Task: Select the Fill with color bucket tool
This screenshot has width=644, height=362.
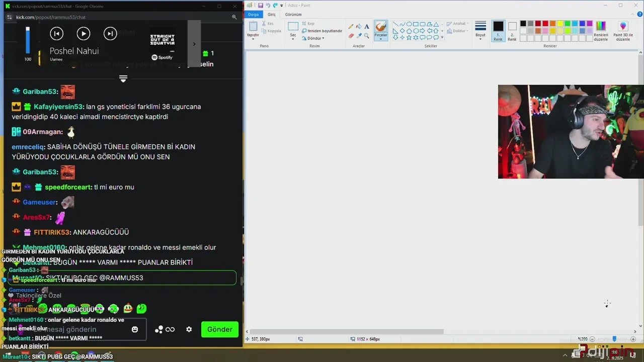Action: 359,27
